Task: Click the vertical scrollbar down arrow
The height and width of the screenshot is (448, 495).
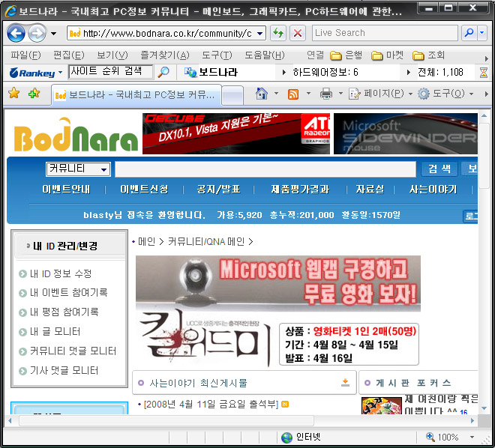Action: pos(484,408)
